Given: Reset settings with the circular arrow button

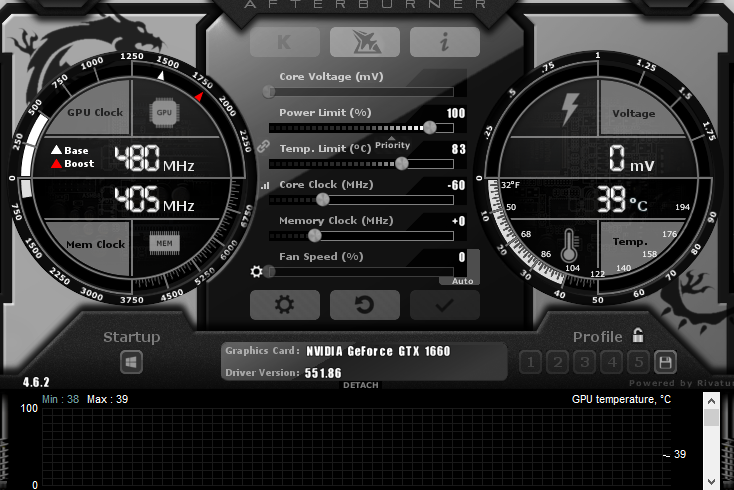Looking at the screenshot, I should [365, 305].
